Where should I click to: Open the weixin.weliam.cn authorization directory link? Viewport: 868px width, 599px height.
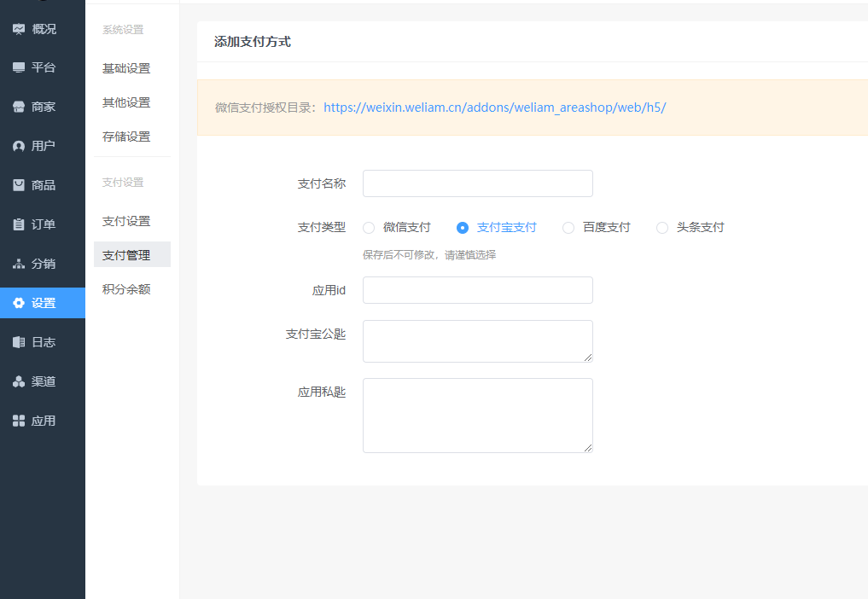(494, 108)
